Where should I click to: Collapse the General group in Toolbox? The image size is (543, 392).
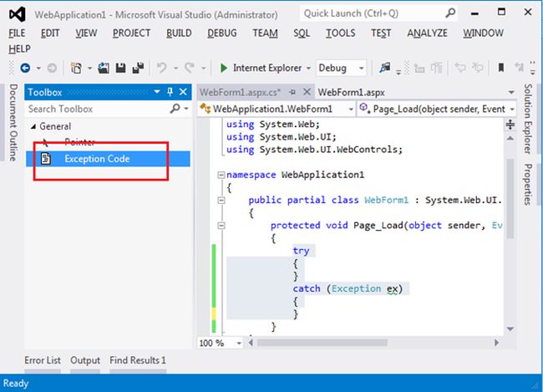[33, 126]
